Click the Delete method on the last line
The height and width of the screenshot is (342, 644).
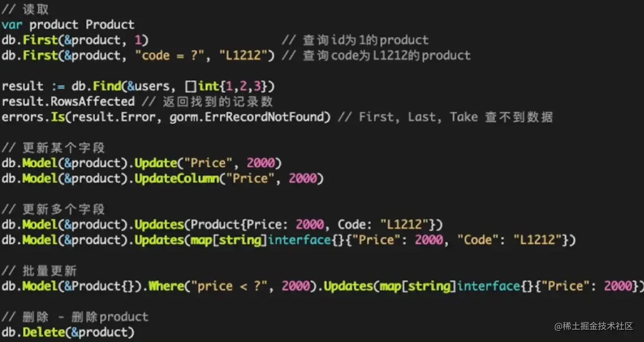44,332
